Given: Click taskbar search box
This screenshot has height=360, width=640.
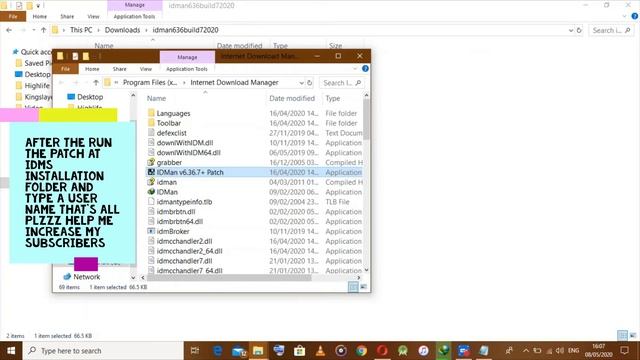Looking at the screenshot, I should coord(103,351).
